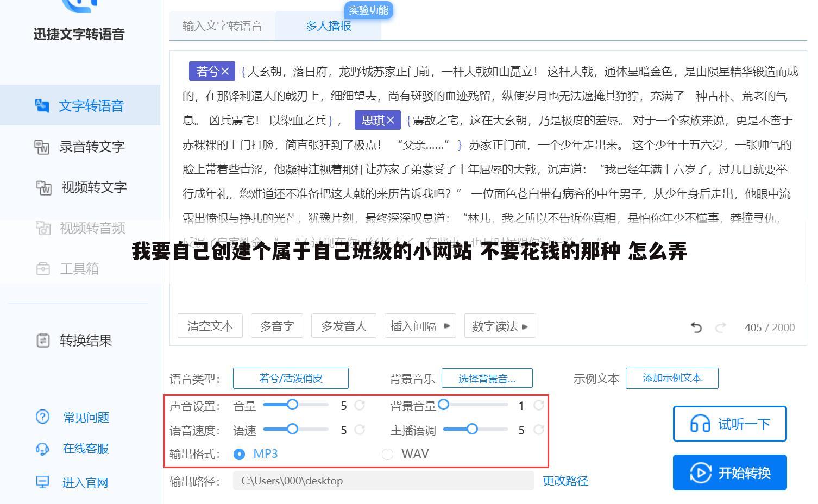Open the 选择背景音 music selector
Screen dimensions: 818x504
click(x=487, y=378)
